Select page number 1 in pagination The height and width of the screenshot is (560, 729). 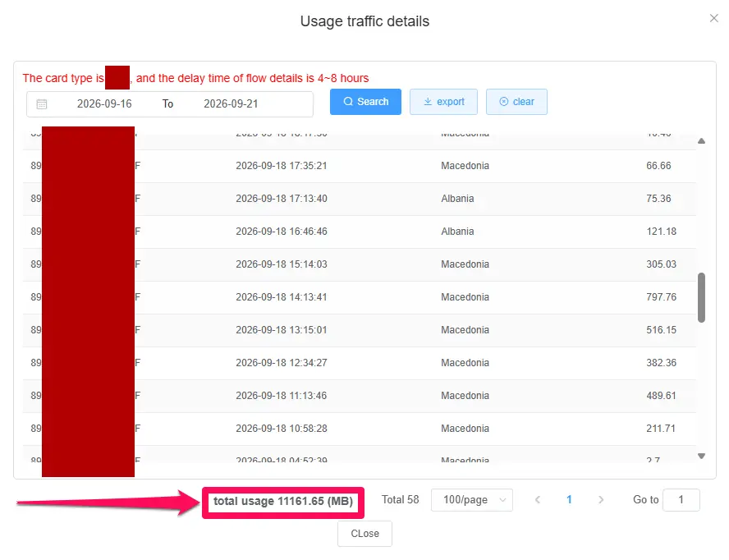pos(569,500)
